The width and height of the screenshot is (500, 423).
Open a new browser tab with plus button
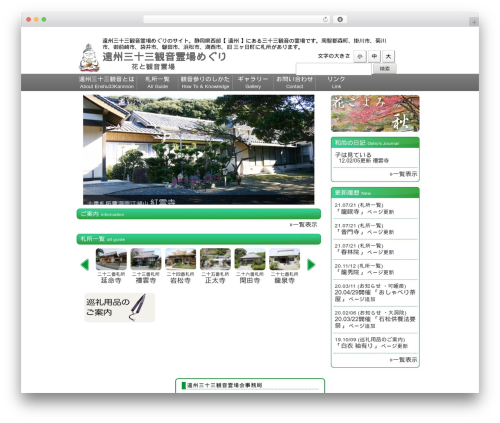(x=474, y=22)
